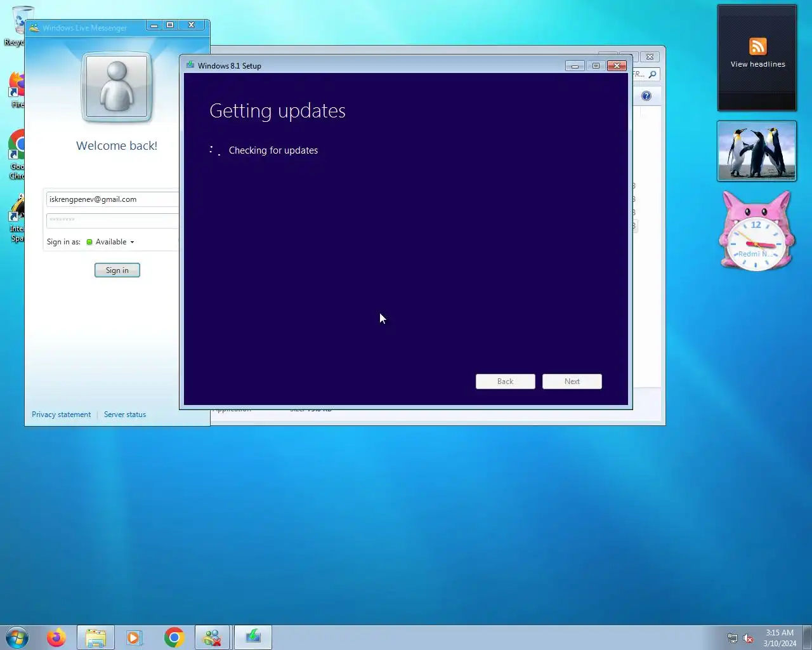Open the clock showing 3:15 AM

point(780,638)
